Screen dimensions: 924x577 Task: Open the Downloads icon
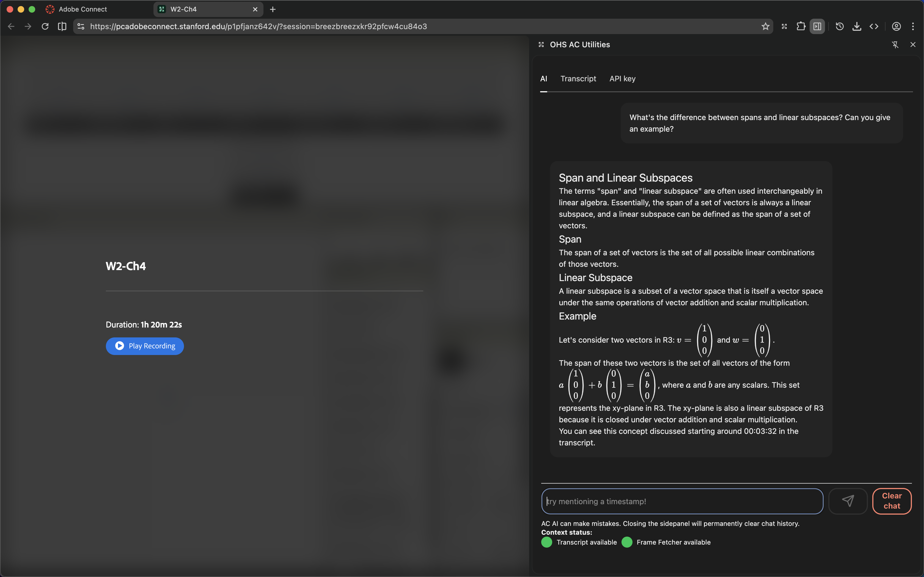pyautogui.click(x=856, y=26)
